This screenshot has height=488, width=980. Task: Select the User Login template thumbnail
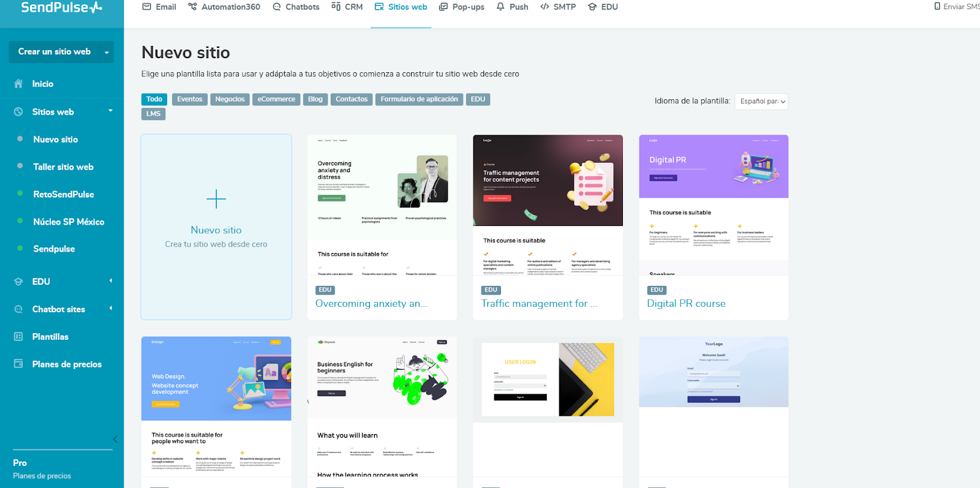[x=548, y=407]
